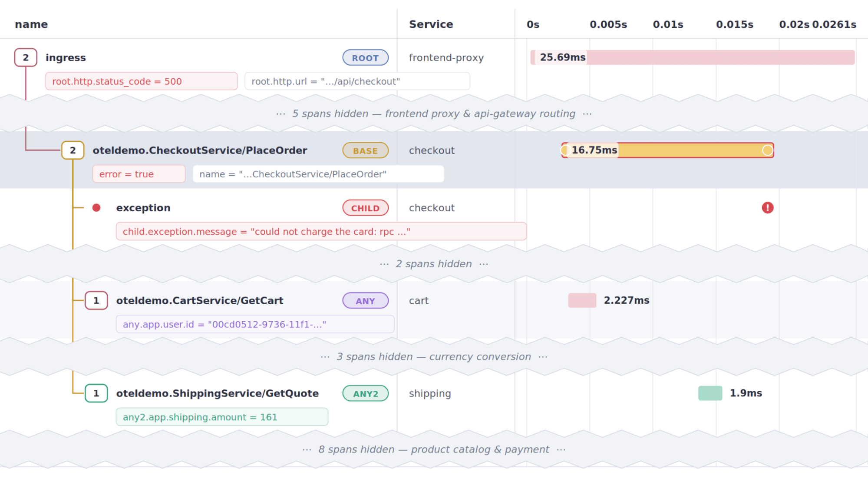Expand 3 hidden currency conversion spans
The height and width of the screenshot is (479, 868).
434,356
